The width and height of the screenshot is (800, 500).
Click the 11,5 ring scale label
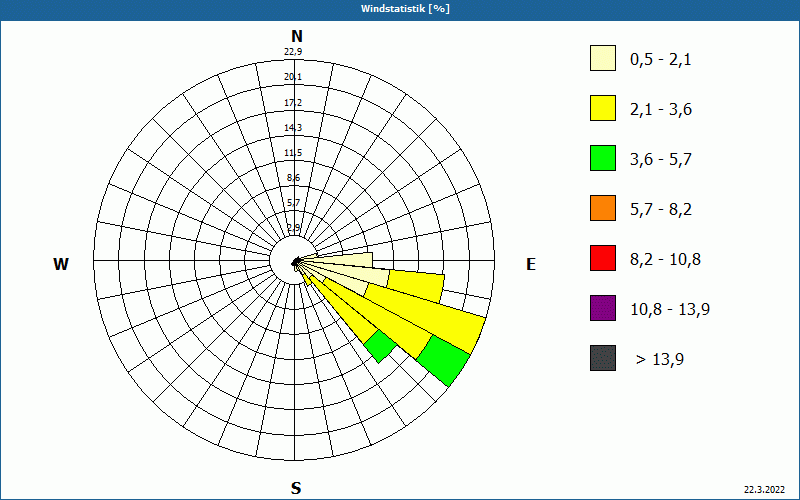point(293,153)
